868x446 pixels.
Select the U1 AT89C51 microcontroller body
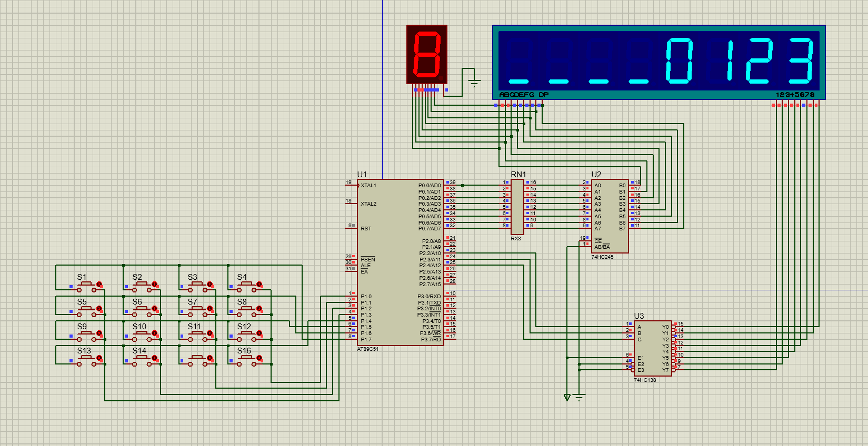pos(401,262)
